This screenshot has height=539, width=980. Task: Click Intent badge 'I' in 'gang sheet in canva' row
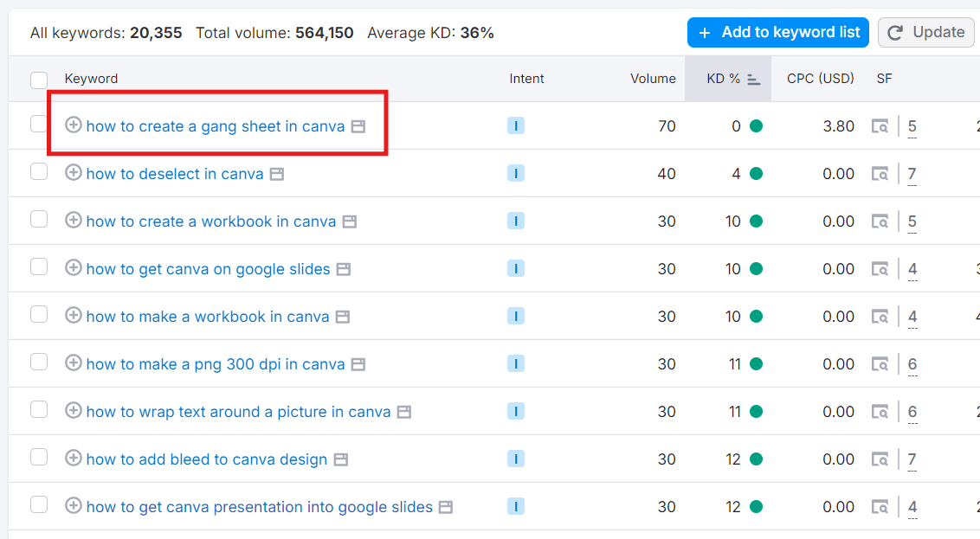click(x=516, y=126)
